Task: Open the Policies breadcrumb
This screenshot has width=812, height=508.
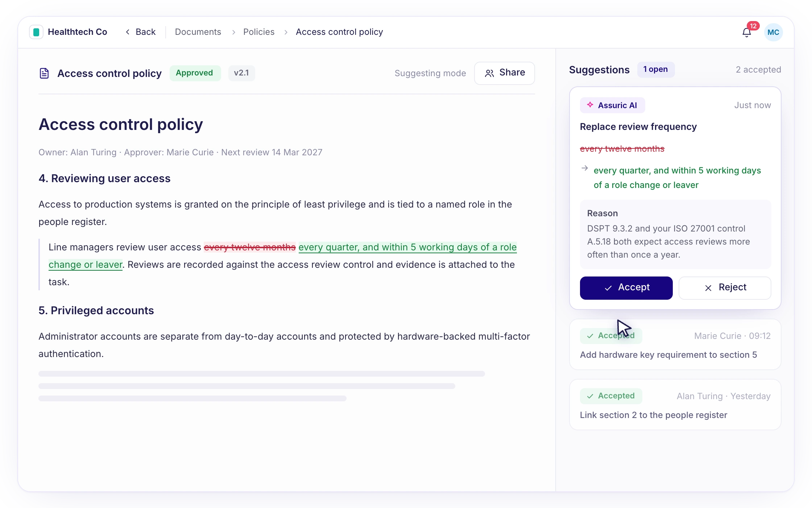Action: click(259, 32)
